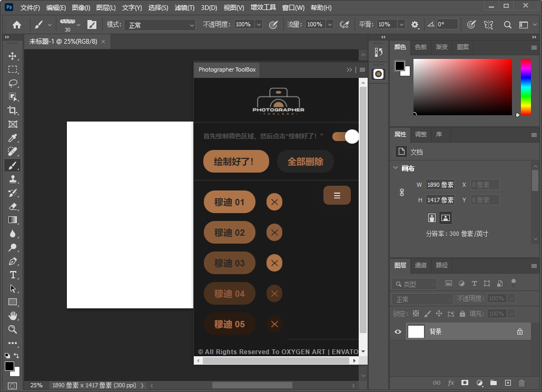Open the 平滑 smoothing dropdown arrow
This screenshot has width=542, height=392.
(401, 25)
